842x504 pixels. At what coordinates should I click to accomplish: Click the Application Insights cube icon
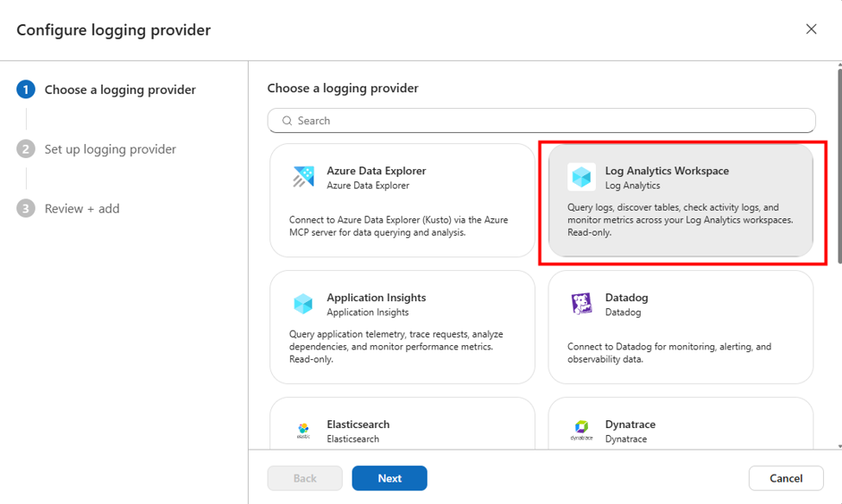[303, 304]
